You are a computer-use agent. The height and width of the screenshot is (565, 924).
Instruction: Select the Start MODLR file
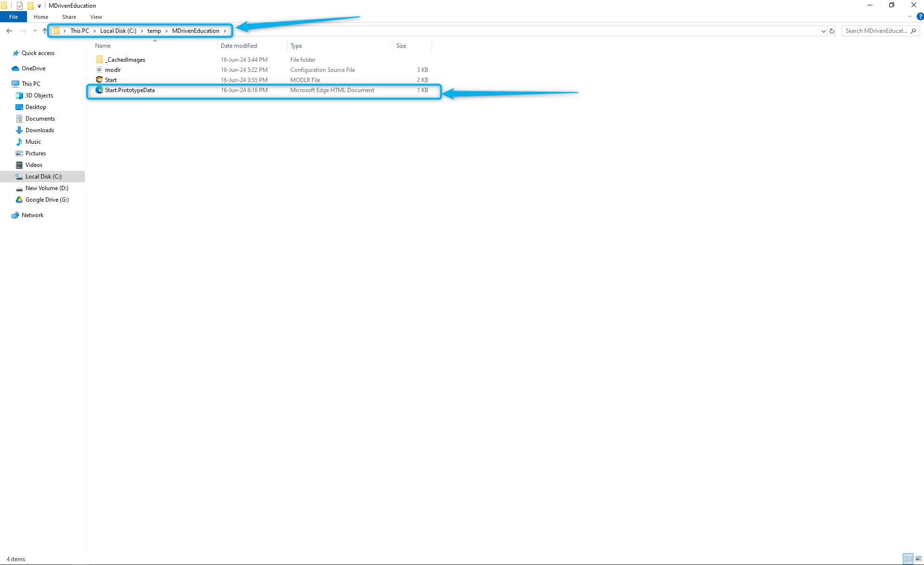tap(111, 80)
